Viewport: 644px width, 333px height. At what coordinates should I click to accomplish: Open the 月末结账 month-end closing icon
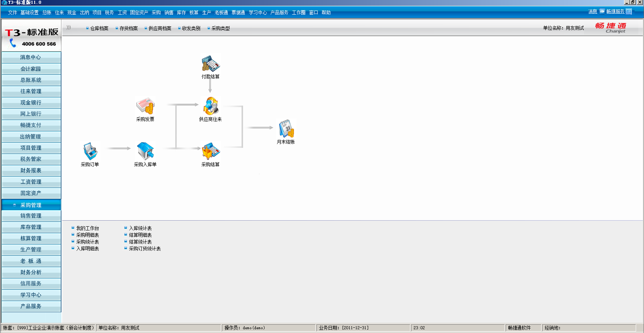286,129
